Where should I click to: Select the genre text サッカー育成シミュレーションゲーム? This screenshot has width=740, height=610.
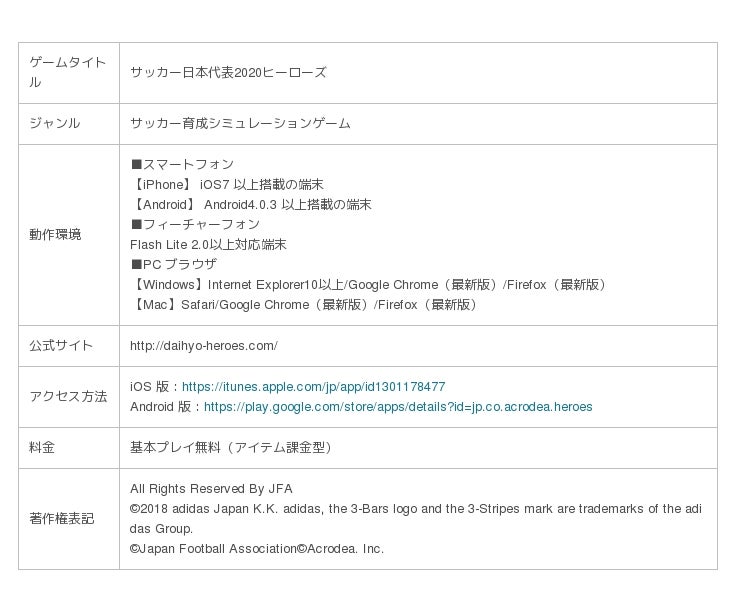pyautogui.click(x=240, y=124)
